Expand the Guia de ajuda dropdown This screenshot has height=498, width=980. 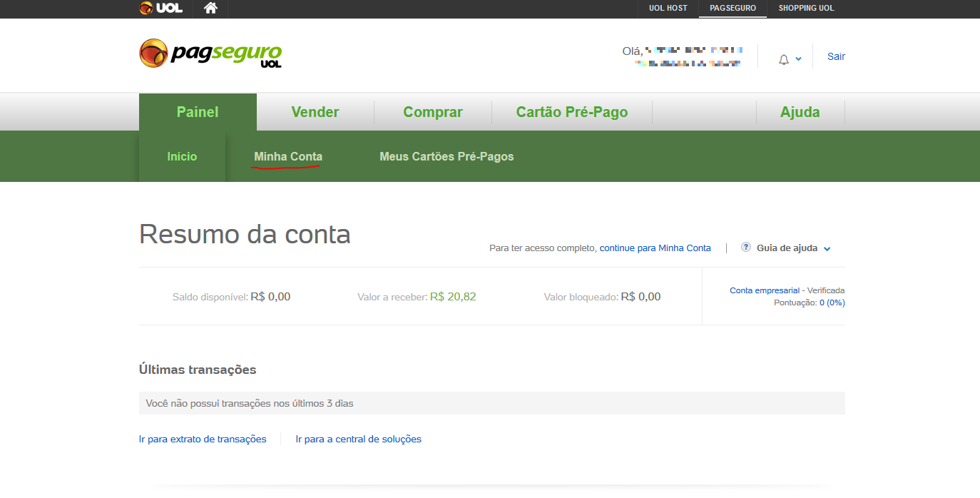(794, 248)
